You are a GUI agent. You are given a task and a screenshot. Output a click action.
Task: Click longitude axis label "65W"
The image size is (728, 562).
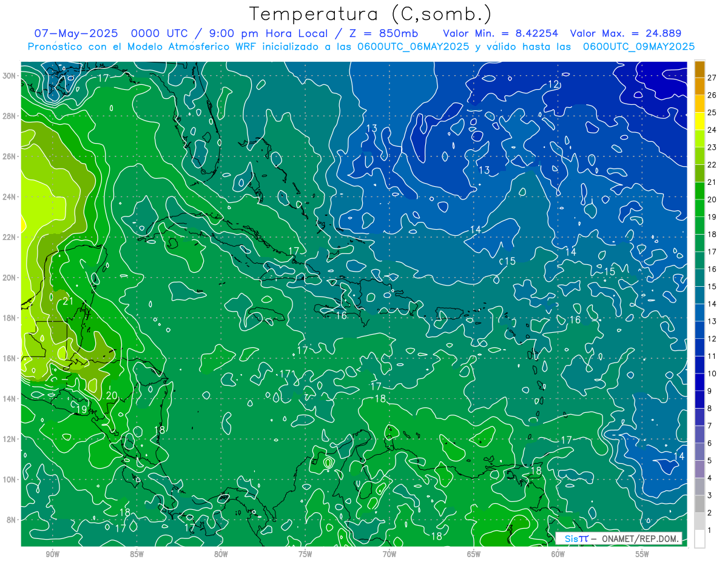pyautogui.click(x=474, y=554)
